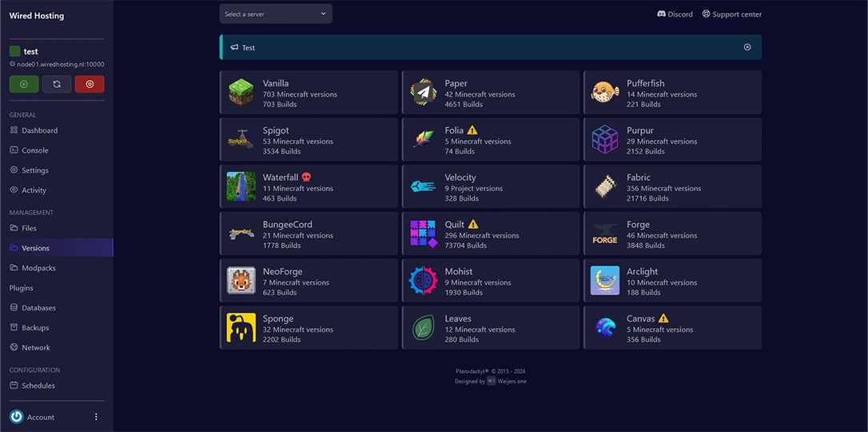Image resolution: width=868 pixels, height=432 pixels.
Task: Click the Leaves leaf icon
Action: [x=424, y=327]
